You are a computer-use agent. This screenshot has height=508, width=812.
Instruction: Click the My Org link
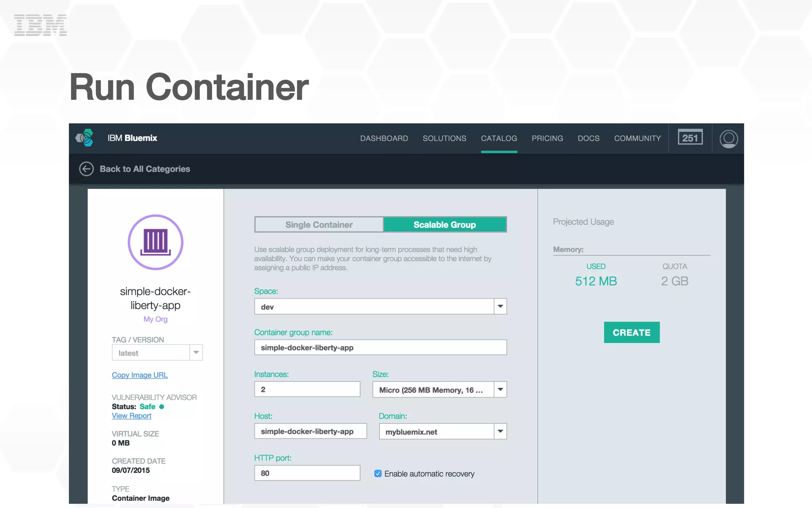[155, 319]
